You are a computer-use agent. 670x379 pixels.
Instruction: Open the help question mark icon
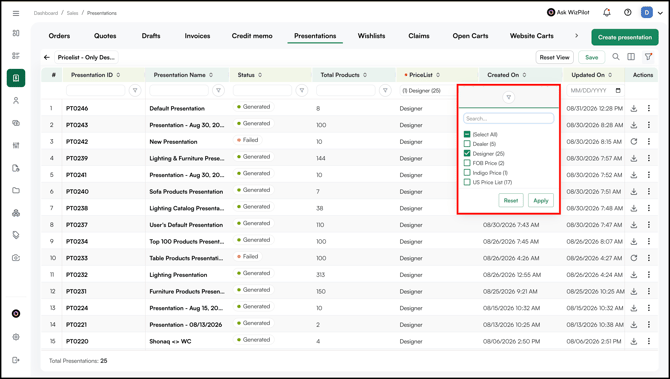(627, 12)
